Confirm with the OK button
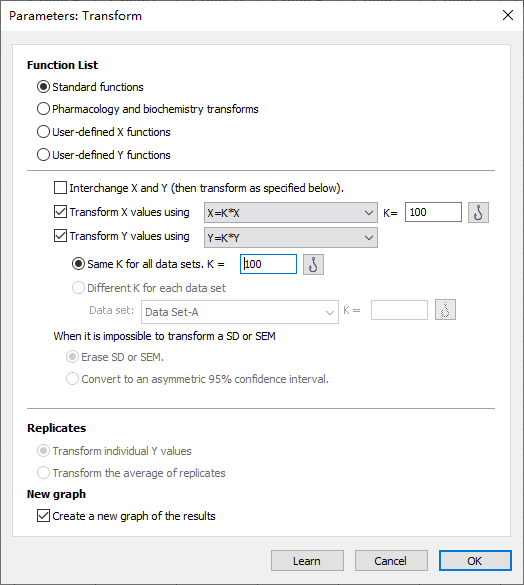Image resolution: width=524 pixels, height=585 pixels. (x=475, y=560)
